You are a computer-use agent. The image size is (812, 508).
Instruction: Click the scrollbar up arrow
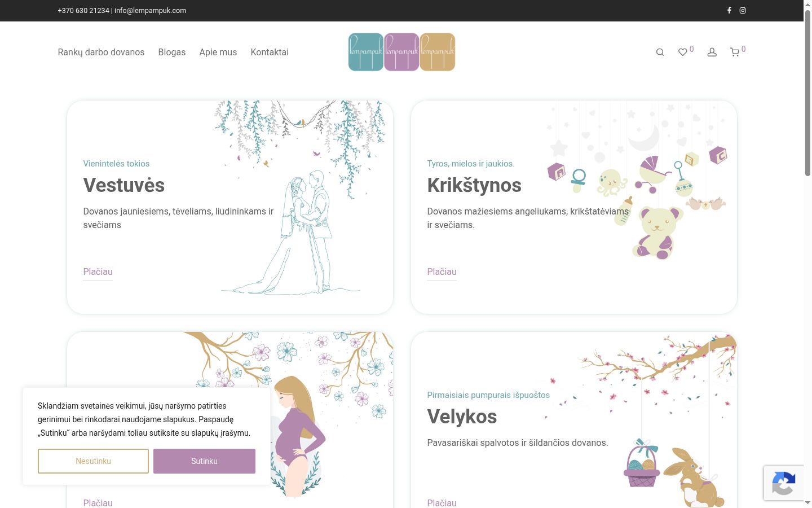tap(807, 5)
